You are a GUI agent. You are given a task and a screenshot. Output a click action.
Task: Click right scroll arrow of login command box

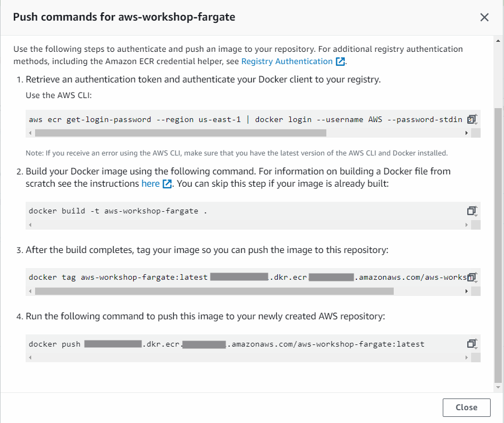tap(466, 133)
